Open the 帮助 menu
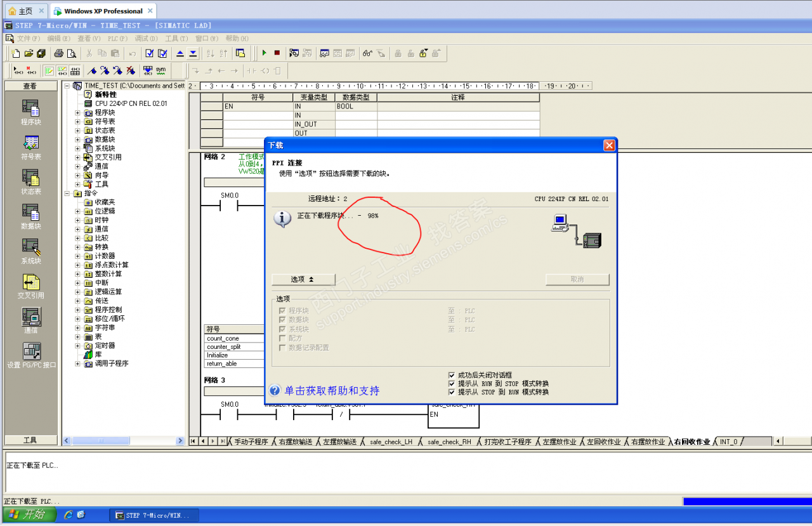Screen dimensions: 812x526 click(236, 39)
